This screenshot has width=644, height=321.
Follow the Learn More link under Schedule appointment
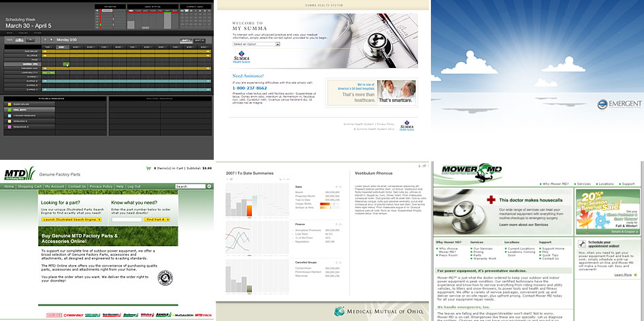tap(624, 275)
